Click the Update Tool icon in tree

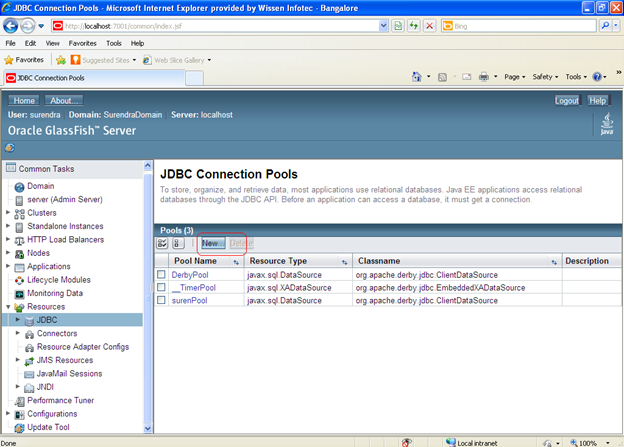19,428
